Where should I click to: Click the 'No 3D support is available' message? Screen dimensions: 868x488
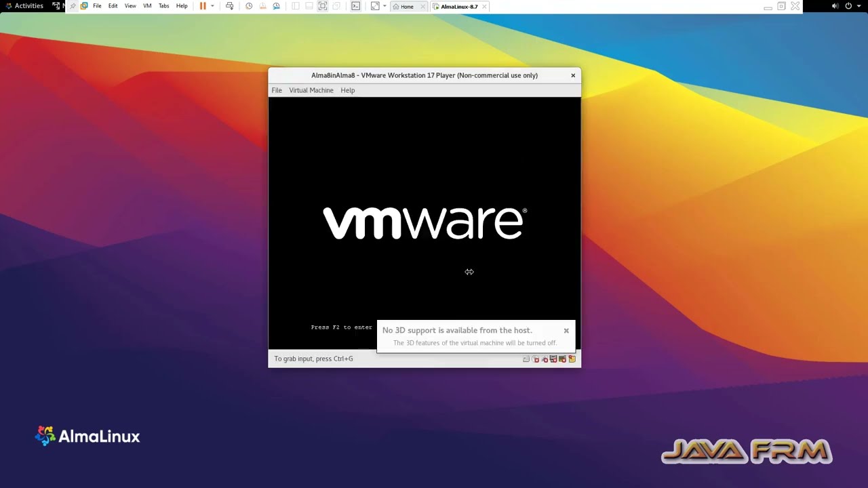click(457, 330)
